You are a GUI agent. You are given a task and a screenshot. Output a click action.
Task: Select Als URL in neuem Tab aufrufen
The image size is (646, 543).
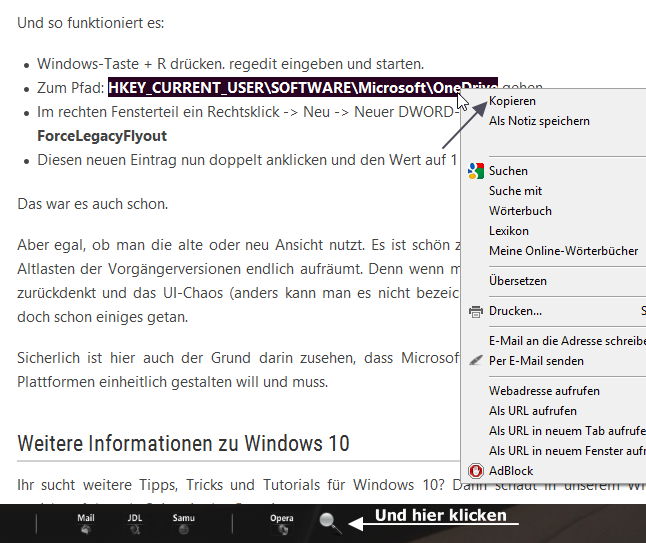553,431
